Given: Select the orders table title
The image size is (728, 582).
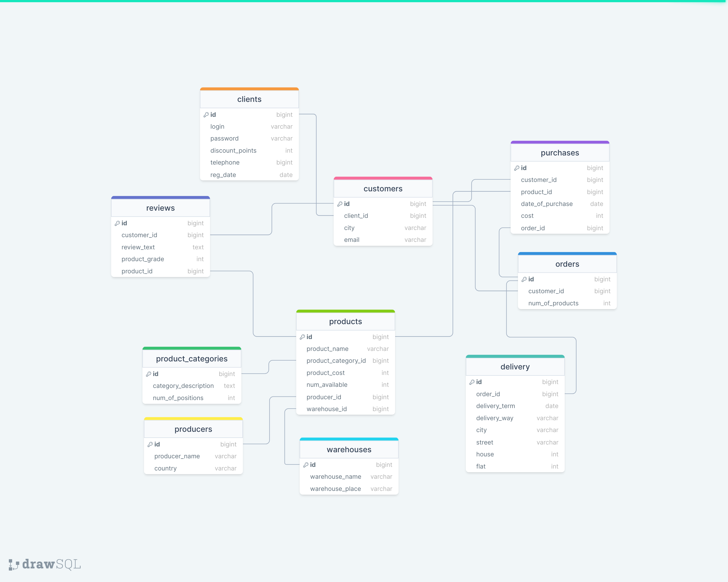Looking at the screenshot, I should tap(567, 264).
